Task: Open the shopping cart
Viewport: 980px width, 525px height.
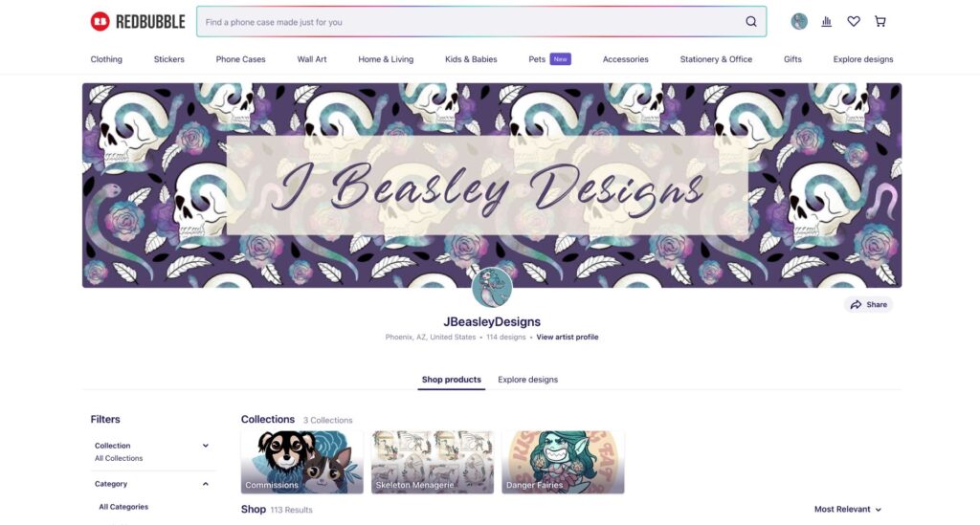Action: [880, 21]
